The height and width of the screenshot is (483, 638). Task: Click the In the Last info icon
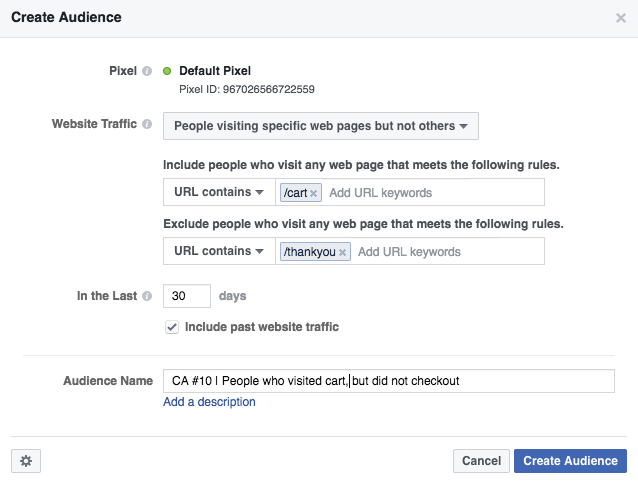coord(147,296)
